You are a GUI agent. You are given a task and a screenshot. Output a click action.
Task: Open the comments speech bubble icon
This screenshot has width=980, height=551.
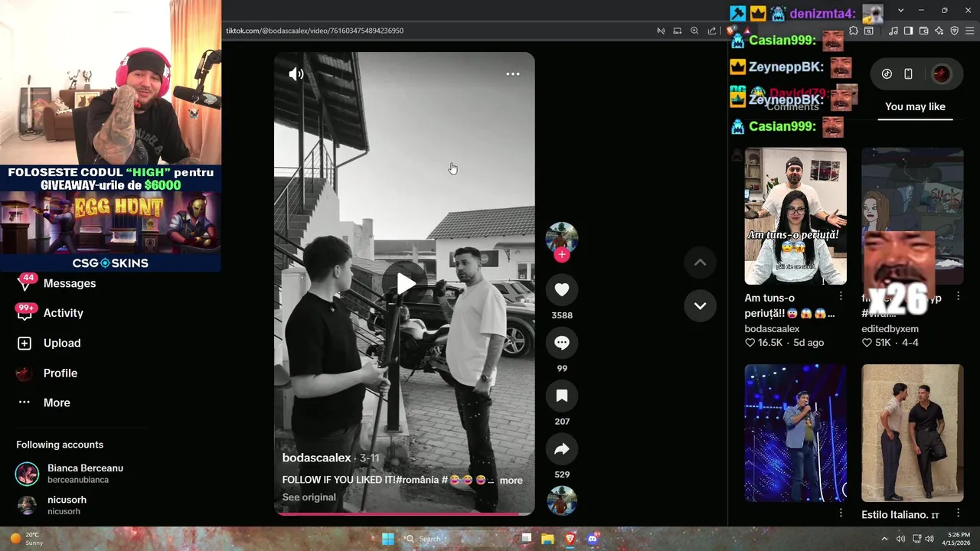pyautogui.click(x=562, y=343)
